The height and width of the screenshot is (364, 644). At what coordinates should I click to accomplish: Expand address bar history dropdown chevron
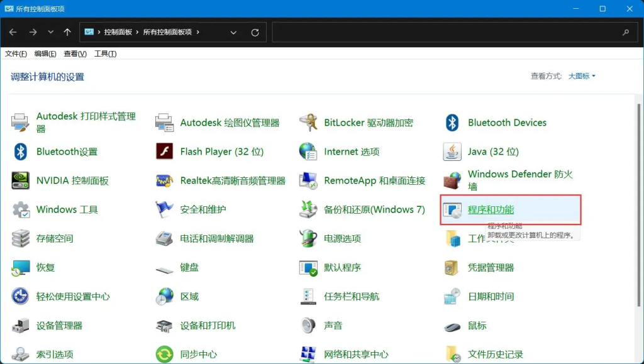[x=233, y=33]
